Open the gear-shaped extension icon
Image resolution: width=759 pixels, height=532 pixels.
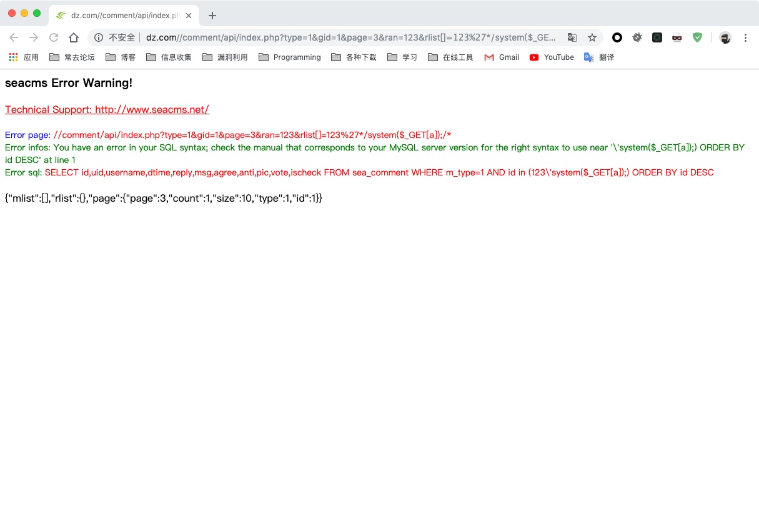click(637, 37)
